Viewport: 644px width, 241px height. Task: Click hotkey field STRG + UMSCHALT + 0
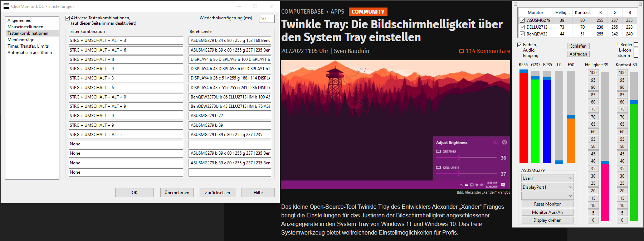click(126, 116)
